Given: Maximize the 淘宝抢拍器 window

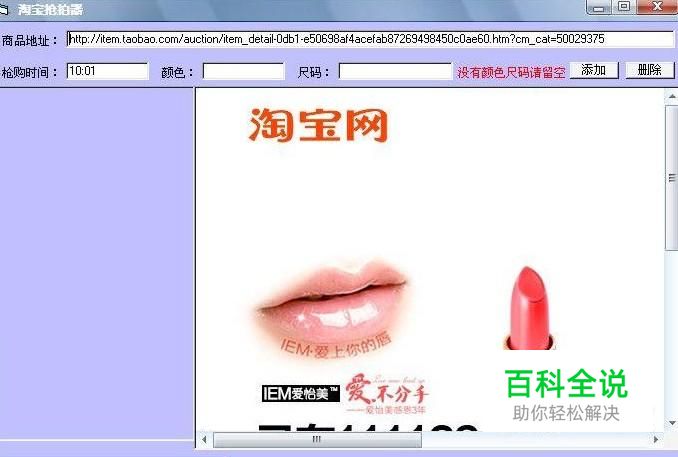Looking at the screenshot, I should click(x=624, y=7).
